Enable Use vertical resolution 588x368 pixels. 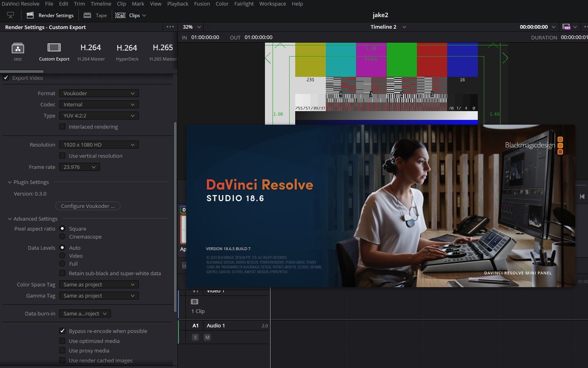pyautogui.click(x=62, y=156)
